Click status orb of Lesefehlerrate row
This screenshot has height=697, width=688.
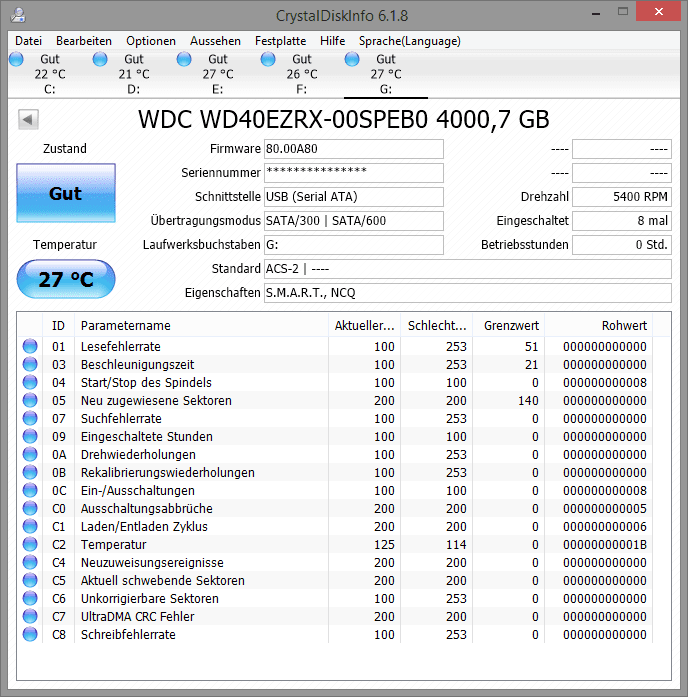tap(30, 346)
